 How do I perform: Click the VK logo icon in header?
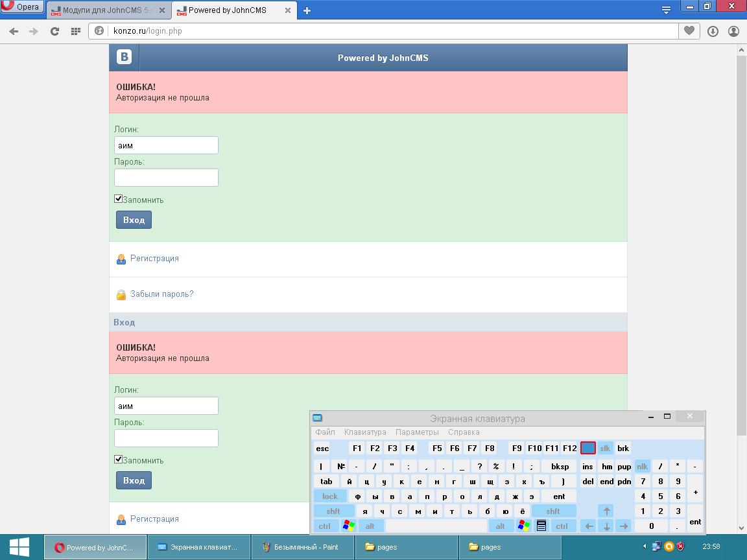[x=124, y=57]
